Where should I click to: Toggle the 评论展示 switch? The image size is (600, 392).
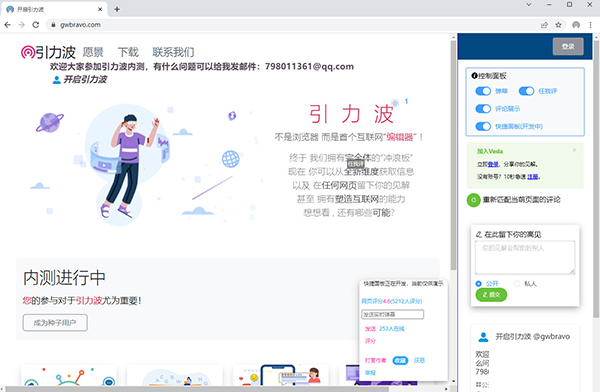coord(483,109)
